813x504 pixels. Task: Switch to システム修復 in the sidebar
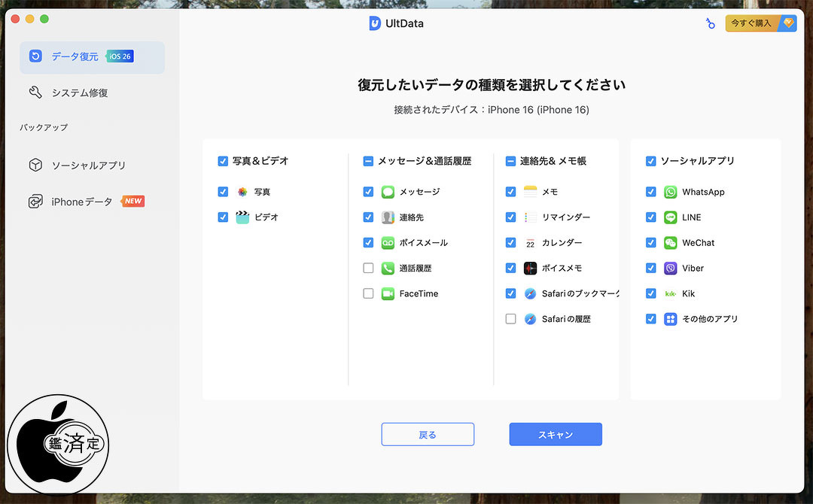93,93
